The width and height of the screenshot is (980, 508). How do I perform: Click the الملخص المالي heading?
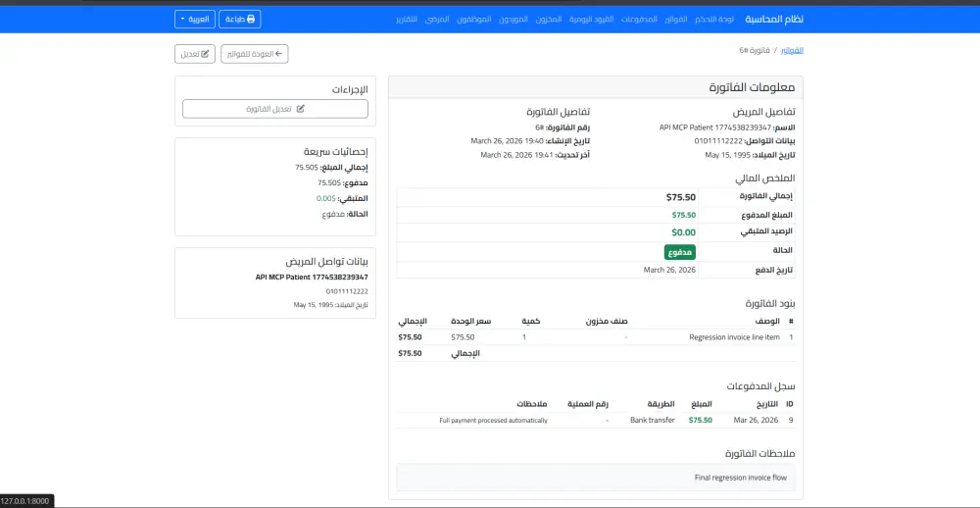point(765,178)
